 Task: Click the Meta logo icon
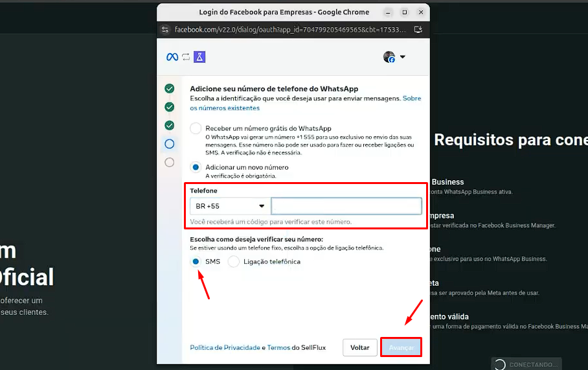tap(172, 57)
